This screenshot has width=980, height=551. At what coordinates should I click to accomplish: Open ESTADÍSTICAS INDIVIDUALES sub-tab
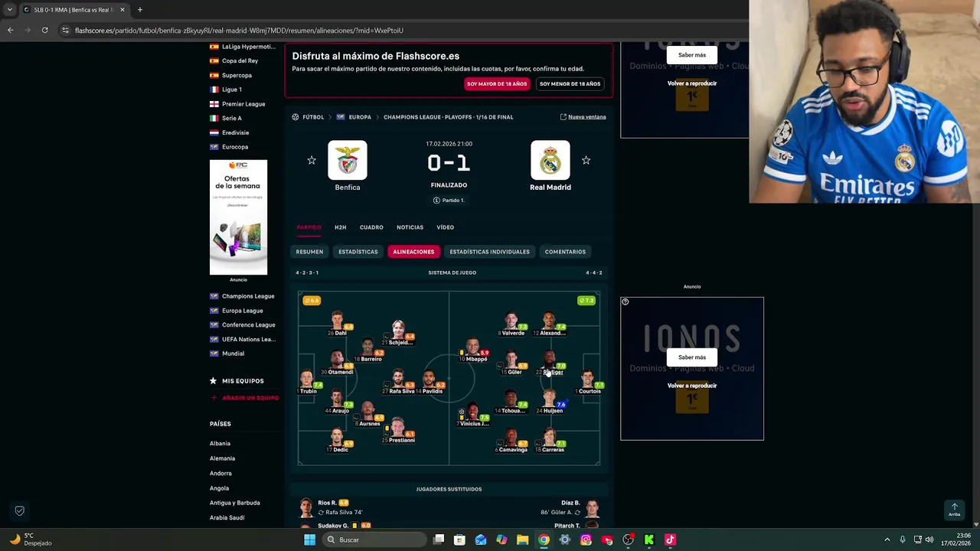(489, 252)
